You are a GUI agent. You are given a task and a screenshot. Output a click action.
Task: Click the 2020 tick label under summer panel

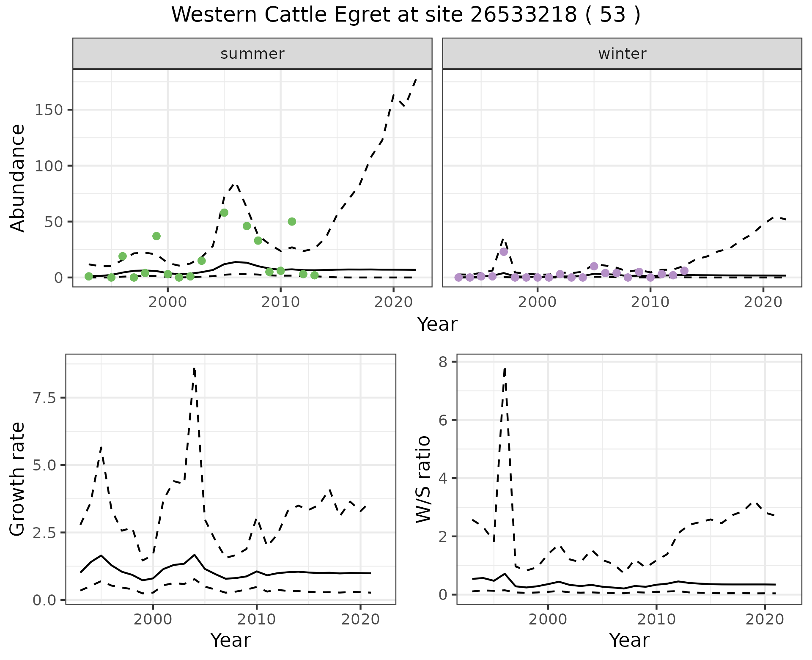(x=393, y=302)
